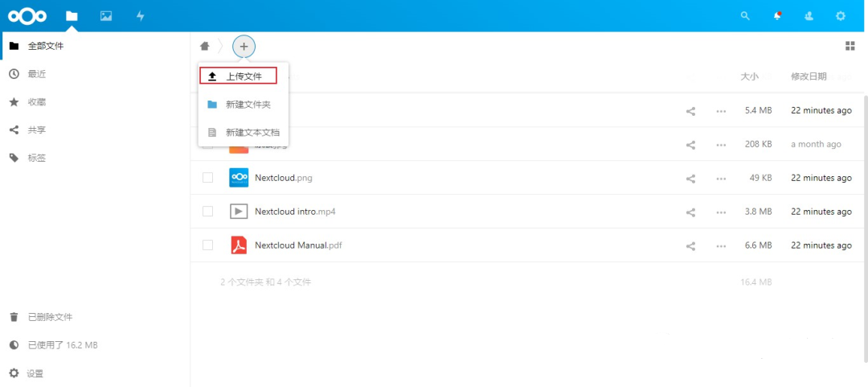Go to the home breadcrumb icon
This screenshot has width=868, height=387.
tap(205, 46)
